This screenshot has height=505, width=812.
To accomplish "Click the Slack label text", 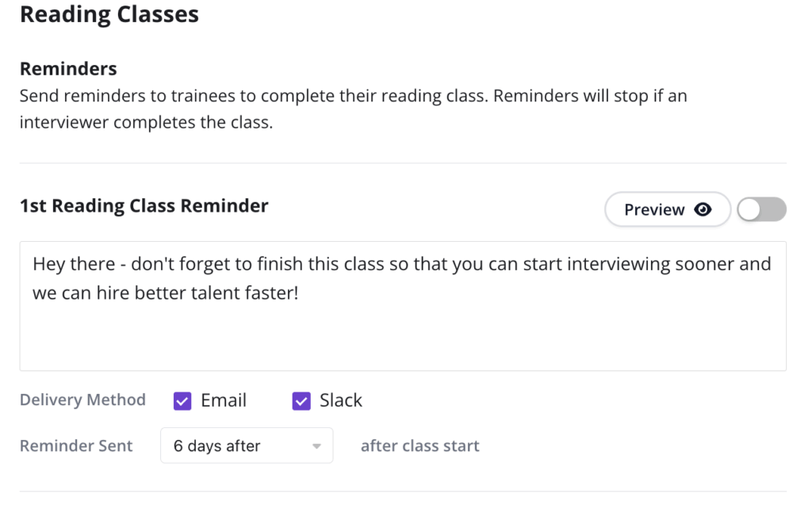I will point(341,400).
